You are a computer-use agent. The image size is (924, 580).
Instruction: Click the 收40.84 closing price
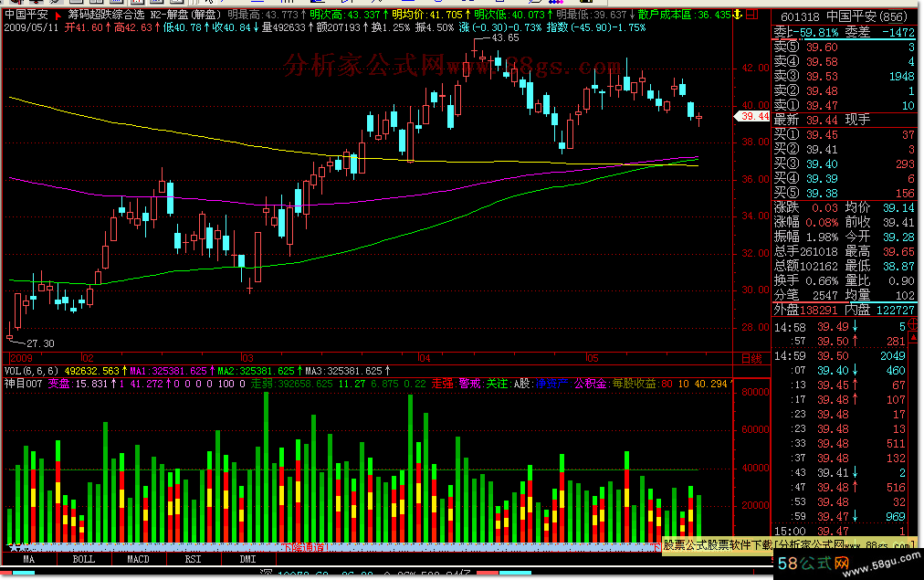[236, 27]
